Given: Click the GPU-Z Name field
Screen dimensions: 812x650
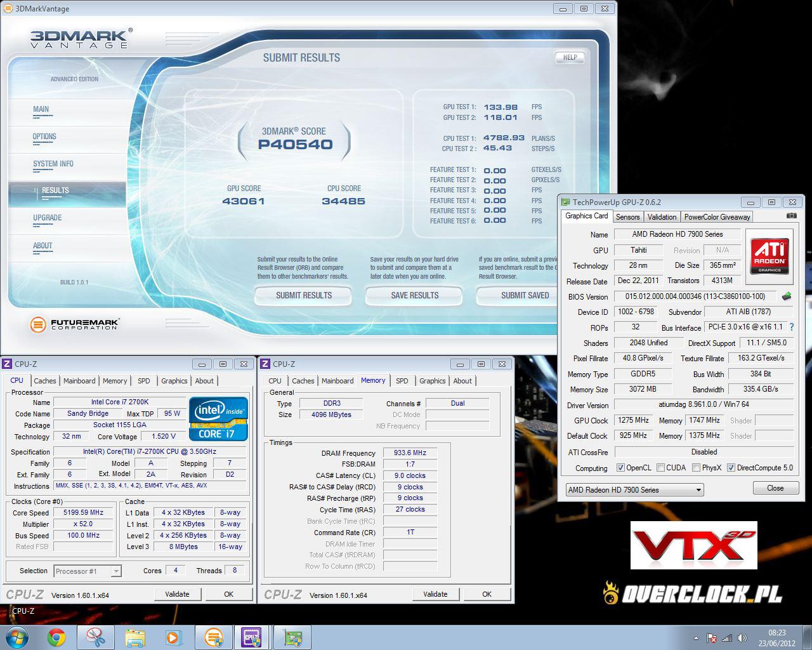Looking at the screenshot, I should point(678,234).
